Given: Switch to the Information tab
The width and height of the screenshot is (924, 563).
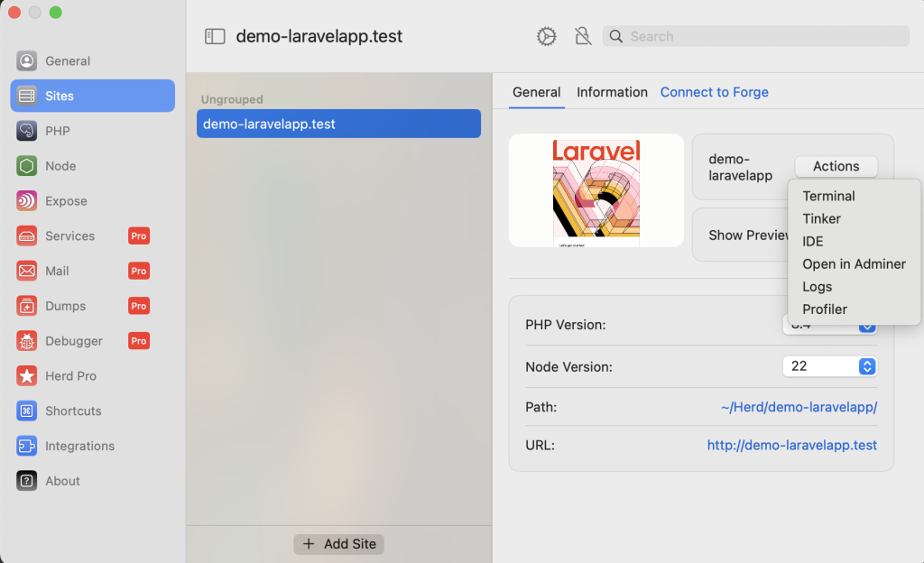Looking at the screenshot, I should 612,92.
